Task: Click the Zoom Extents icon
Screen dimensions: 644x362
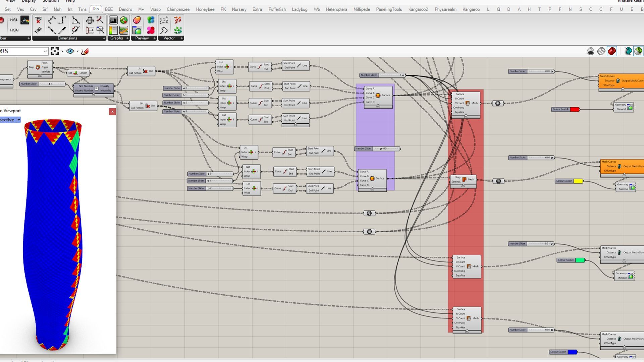Action: point(55,51)
